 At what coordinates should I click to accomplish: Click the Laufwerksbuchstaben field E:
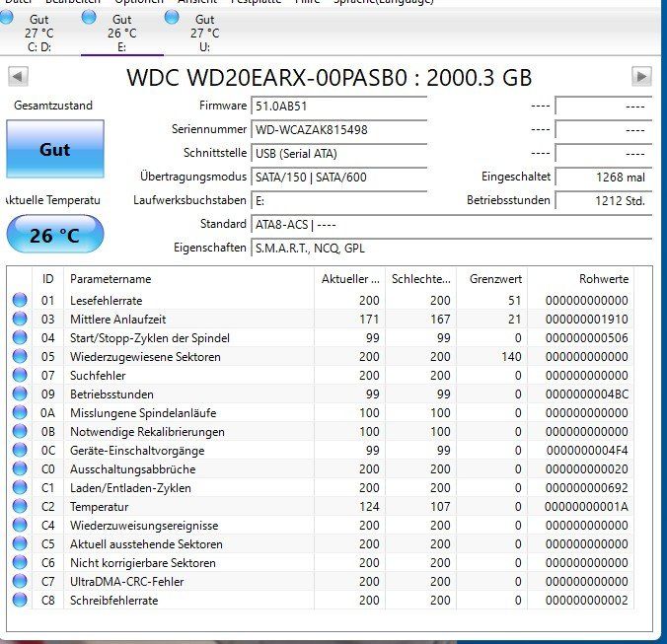(x=339, y=200)
